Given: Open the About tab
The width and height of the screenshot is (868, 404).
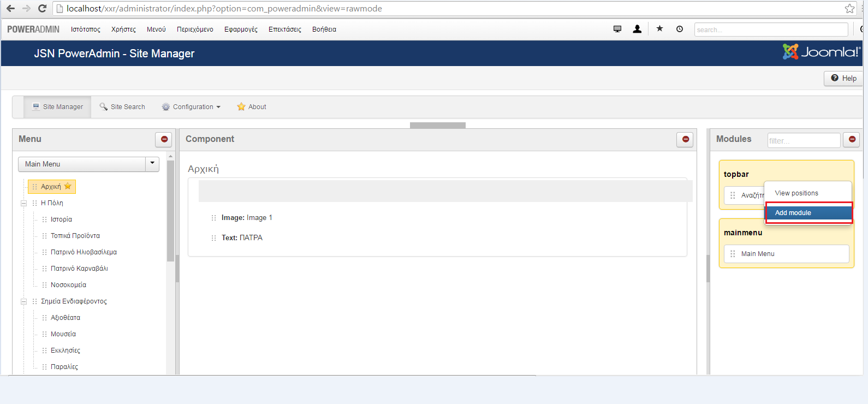Looking at the screenshot, I should (252, 107).
